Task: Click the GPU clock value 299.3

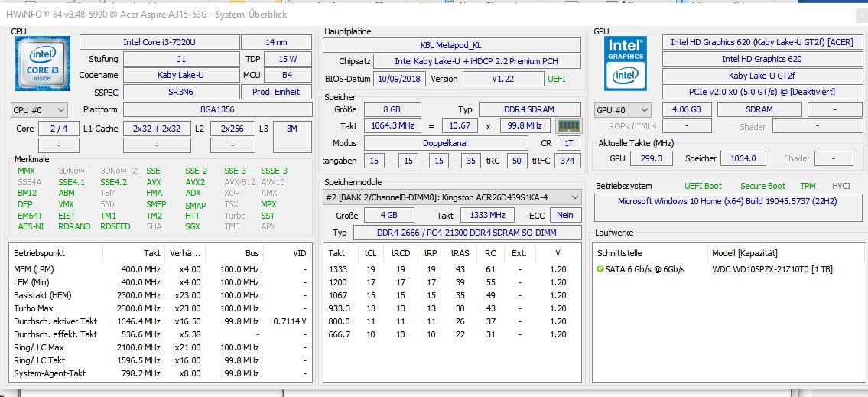Action: (652, 158)
